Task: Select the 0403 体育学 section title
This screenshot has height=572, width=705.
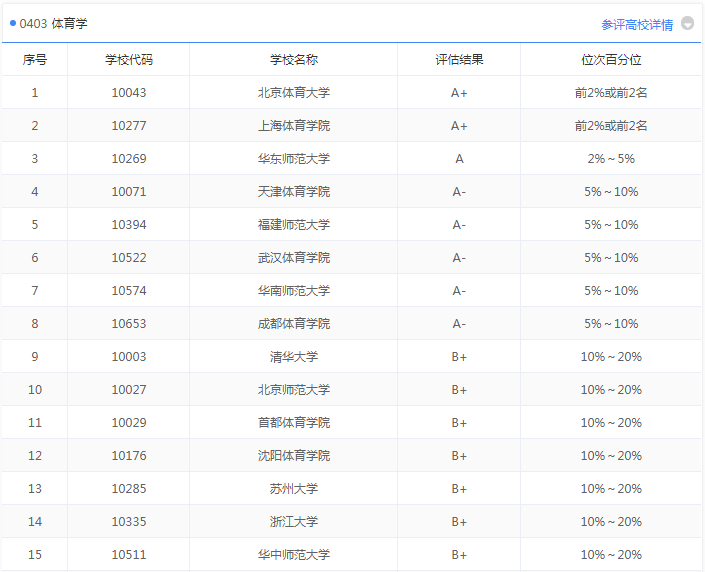Action: [x=53, y=23]
